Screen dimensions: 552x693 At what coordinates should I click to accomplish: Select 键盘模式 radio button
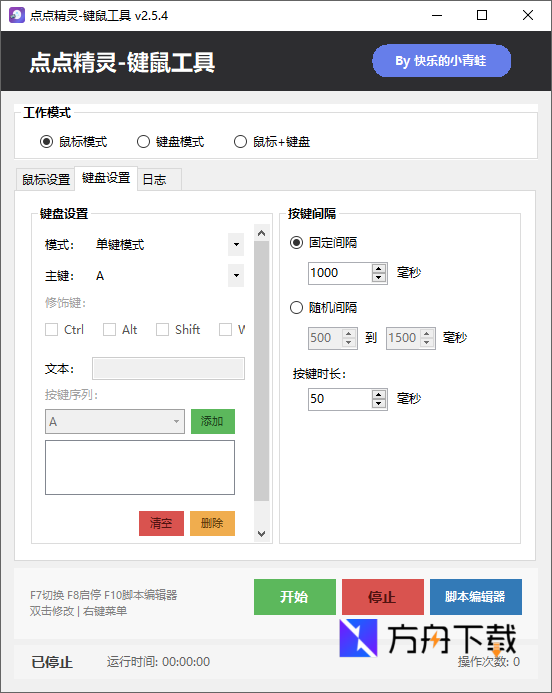point(170,142)
